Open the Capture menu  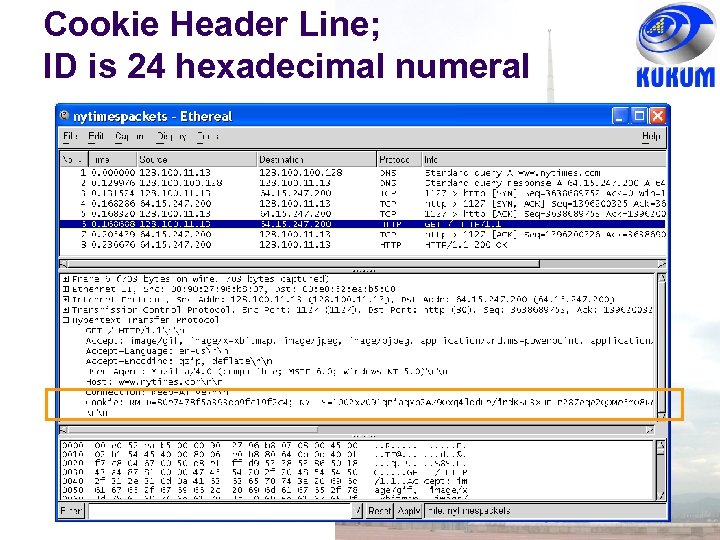point(129,136)
